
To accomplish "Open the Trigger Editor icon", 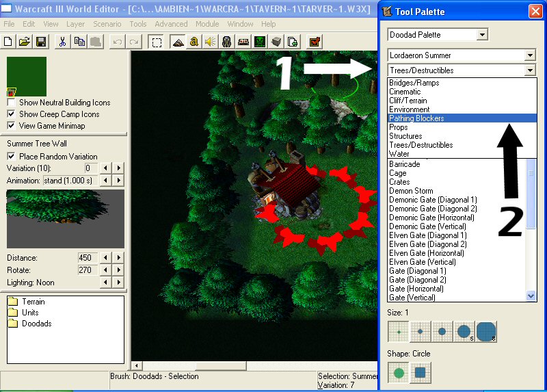I will pyautogui.click(x=194, y=42).
